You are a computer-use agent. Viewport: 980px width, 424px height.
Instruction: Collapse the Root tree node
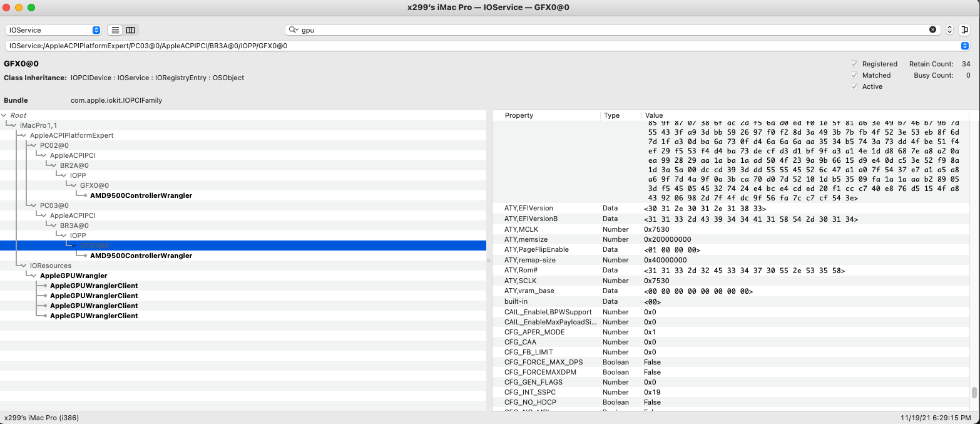[5, 116]
